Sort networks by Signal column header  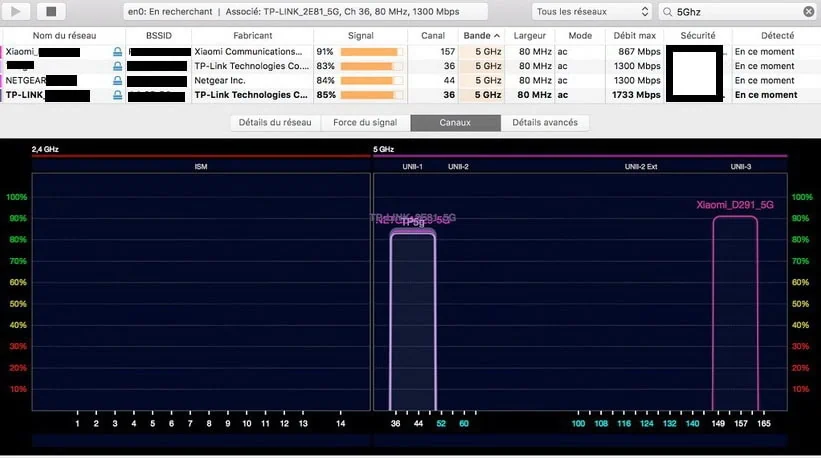[360, 35]
